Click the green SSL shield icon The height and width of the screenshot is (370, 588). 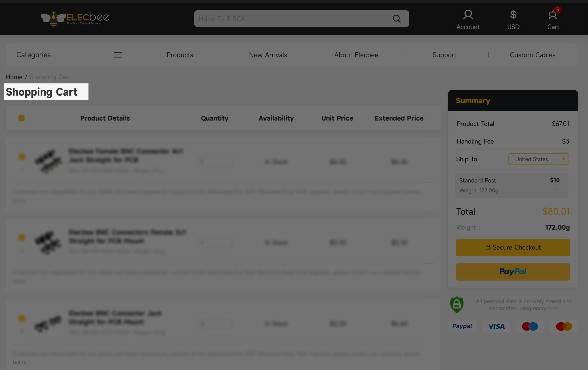457,305
